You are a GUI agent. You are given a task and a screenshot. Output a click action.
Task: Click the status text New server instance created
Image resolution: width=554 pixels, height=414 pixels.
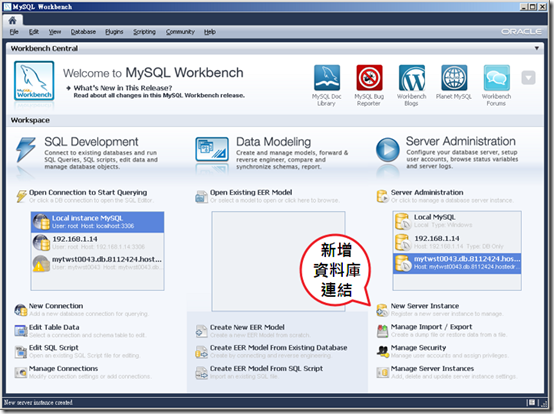click(x=38, y=402)
